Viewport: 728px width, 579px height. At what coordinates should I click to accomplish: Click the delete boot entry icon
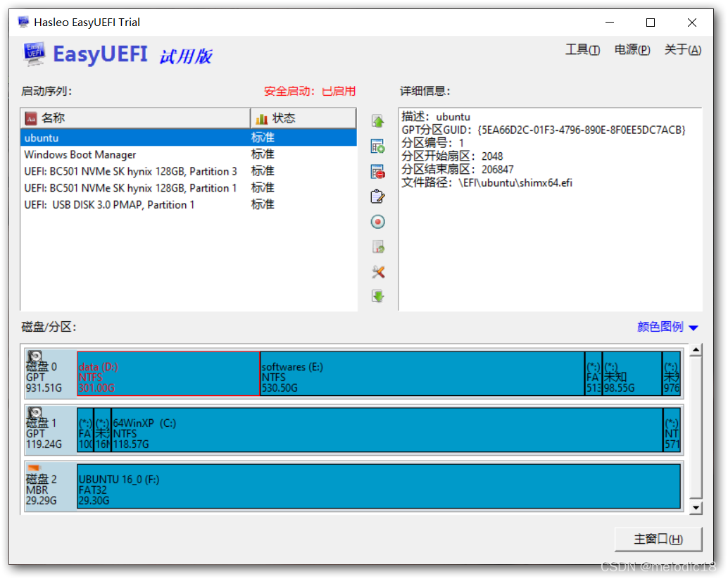[378, 172]
